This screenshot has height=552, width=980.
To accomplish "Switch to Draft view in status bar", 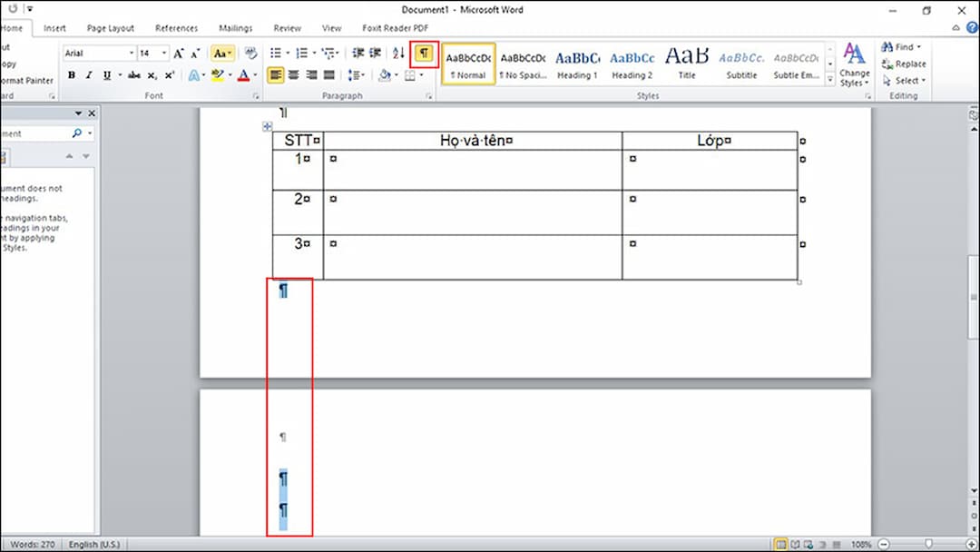I will click(837, 545).
